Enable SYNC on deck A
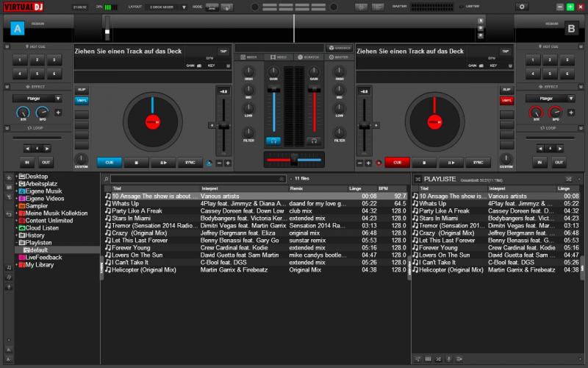Image resolution: width=588 pixels, height=368 pixels. pos(190,163)
